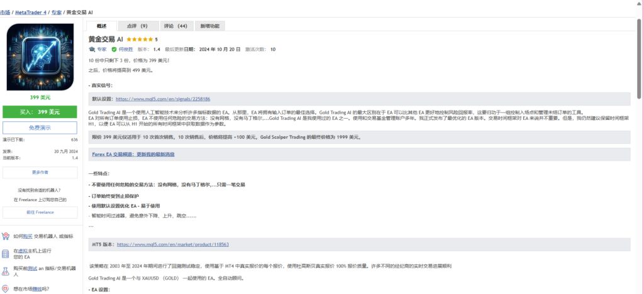Image resolution: width=644 pixels, height=294 pixels.
Task: Click the 激活次数 10 text
Action: 260,49
